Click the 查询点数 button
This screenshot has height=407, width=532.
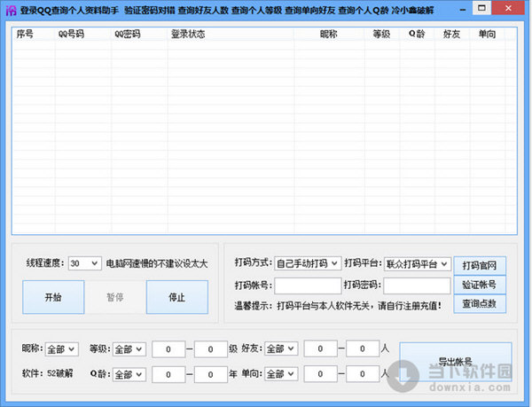pos(480,303)
